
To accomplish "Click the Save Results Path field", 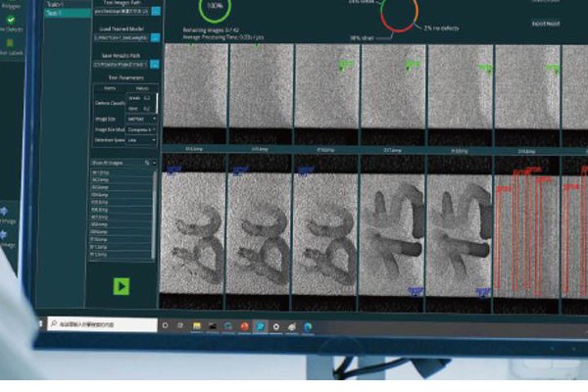I will (x=121, y=65).
